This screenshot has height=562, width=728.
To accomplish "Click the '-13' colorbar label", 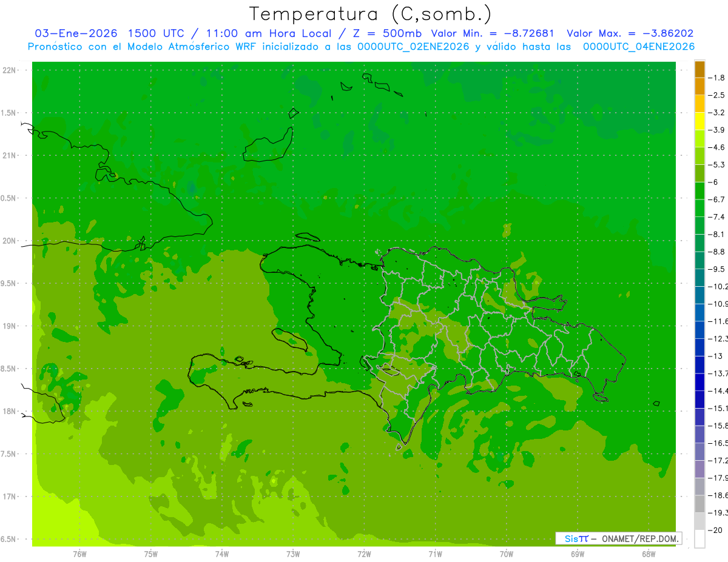I will tap(716, 356).
